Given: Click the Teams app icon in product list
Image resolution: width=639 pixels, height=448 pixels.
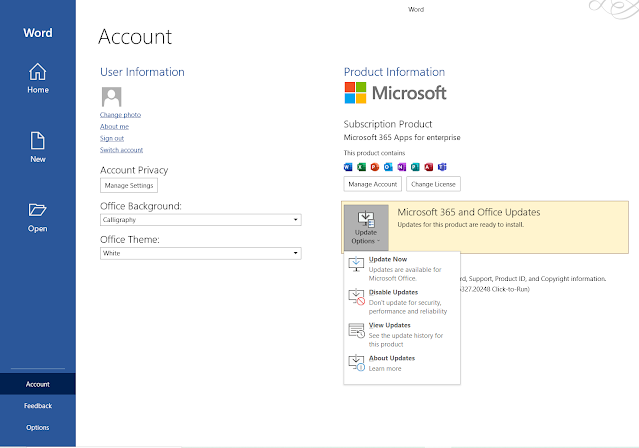Looking at the screenshot, I should click(x=442, y=167).
